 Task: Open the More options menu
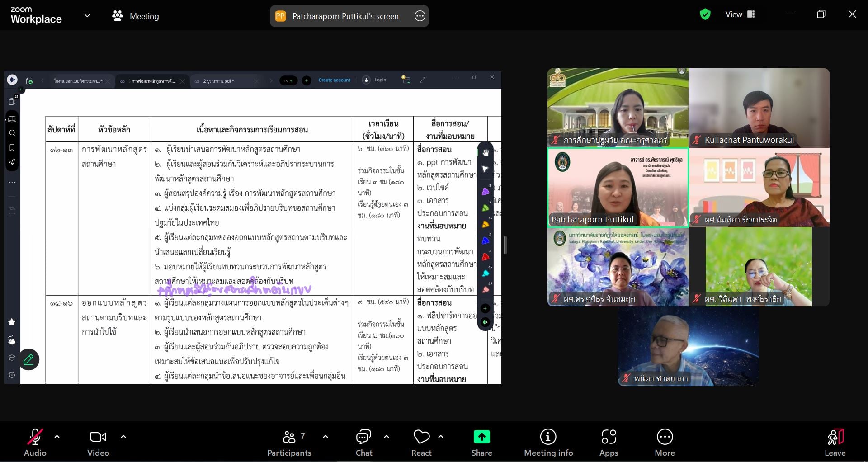[664, 443]
